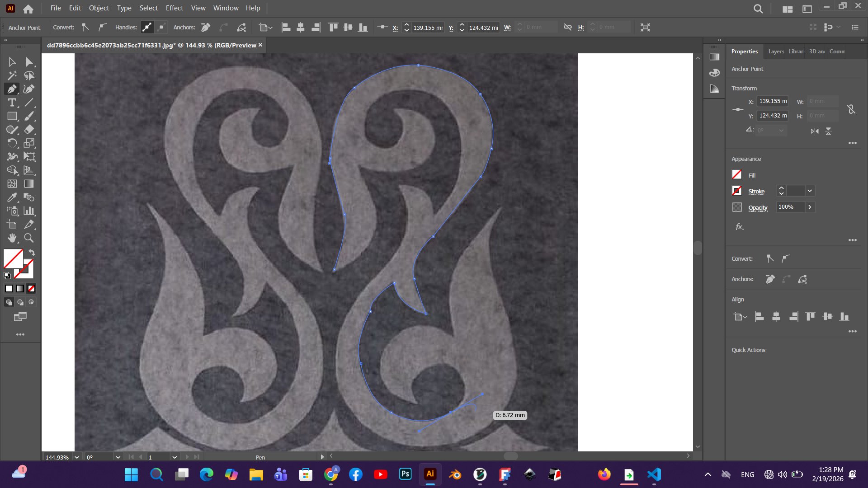Open the Object menu
The image size is (868, 488).
click(99, 8)
